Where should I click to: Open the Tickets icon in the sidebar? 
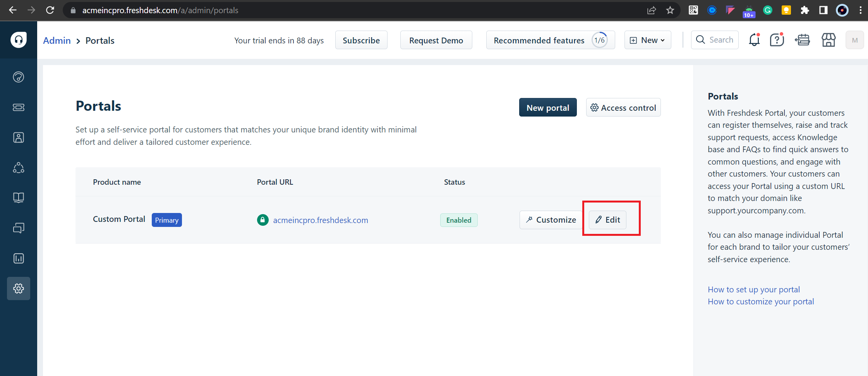click(x=19, y=107)
